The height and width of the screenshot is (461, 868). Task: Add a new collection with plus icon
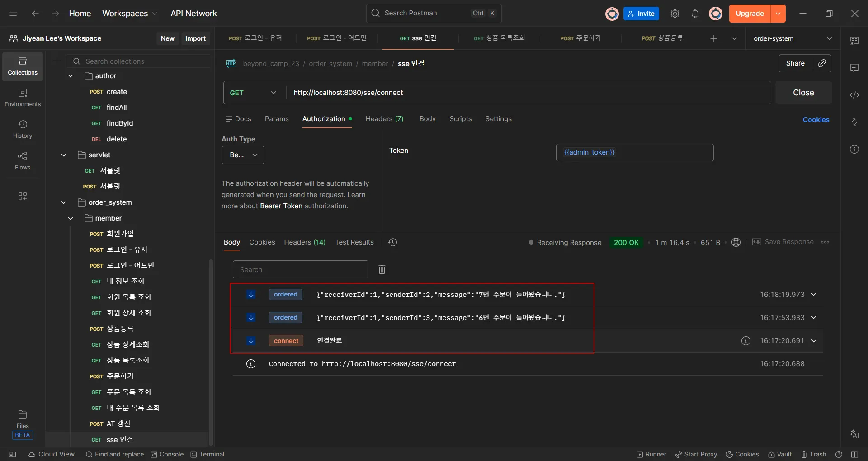pyautogui.click(x=57, y=61)
